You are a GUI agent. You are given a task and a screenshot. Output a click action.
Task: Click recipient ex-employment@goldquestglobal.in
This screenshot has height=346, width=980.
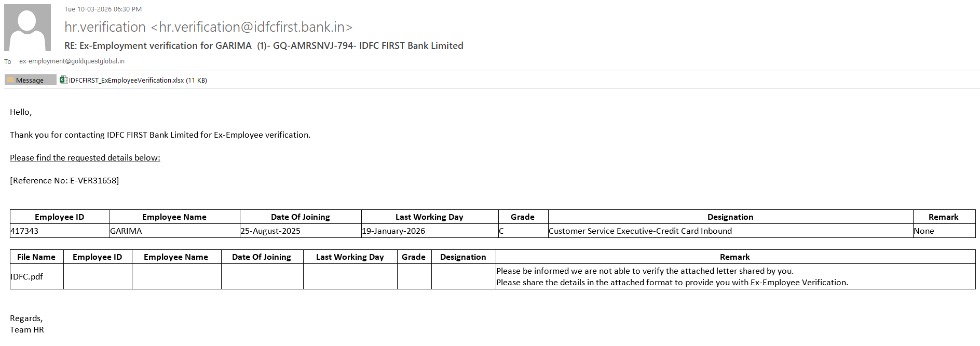[72, 61]
